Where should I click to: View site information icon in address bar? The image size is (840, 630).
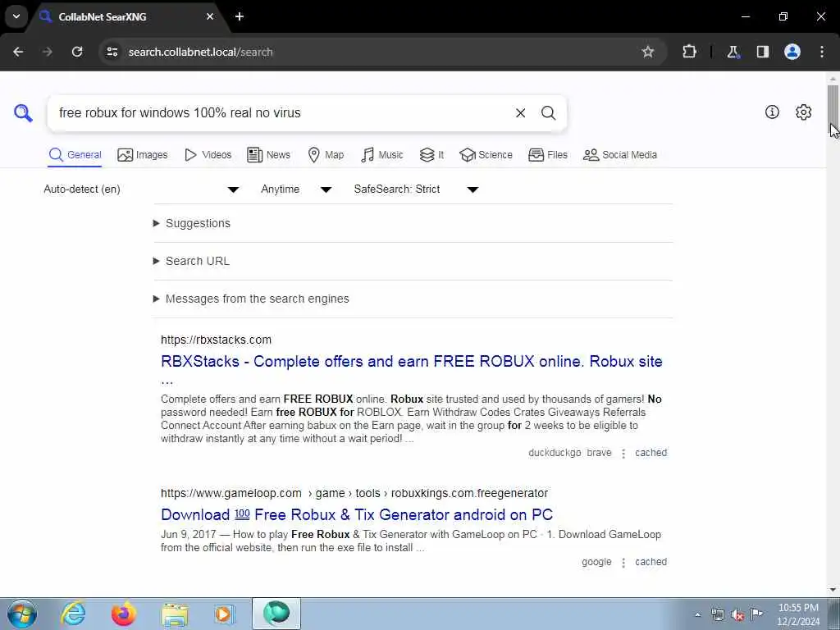pos(112,52)
